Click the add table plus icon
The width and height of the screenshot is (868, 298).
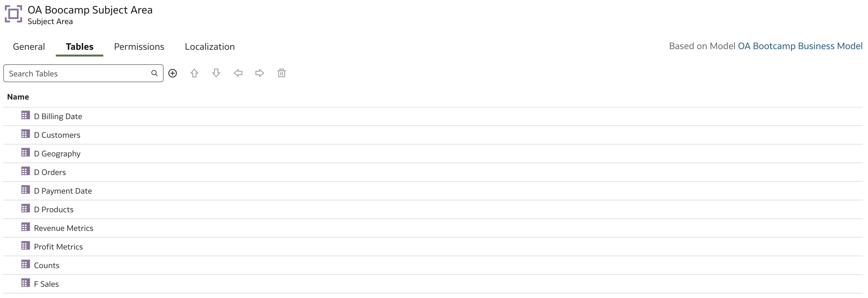coord(173,73)
